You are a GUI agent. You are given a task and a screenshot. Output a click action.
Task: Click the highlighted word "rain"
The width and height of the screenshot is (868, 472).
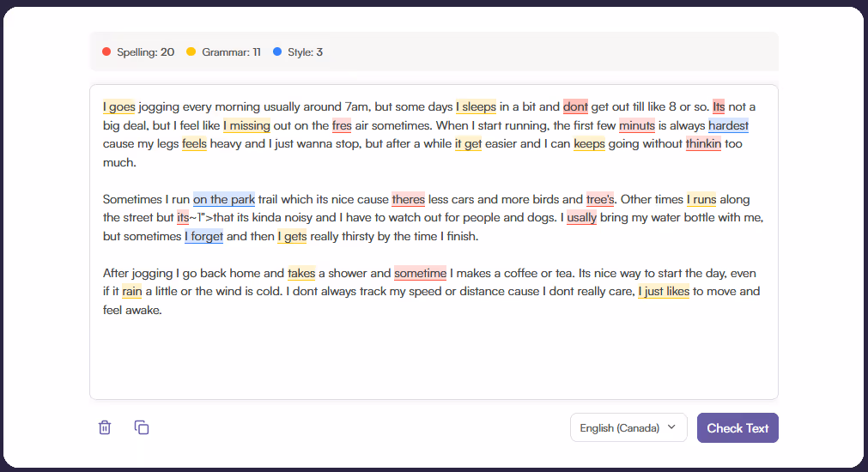coord(132,292)
